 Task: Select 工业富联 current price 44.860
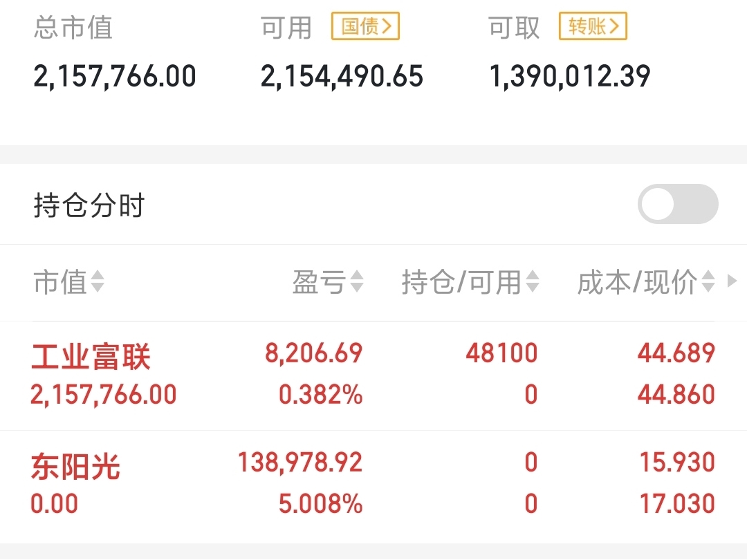[x=676, y=395]
